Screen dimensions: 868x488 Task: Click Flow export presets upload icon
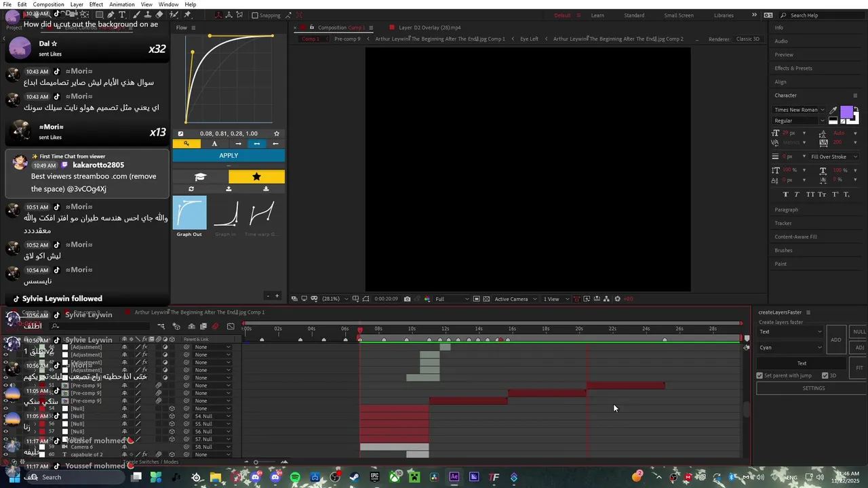click(x=229, y=189)
